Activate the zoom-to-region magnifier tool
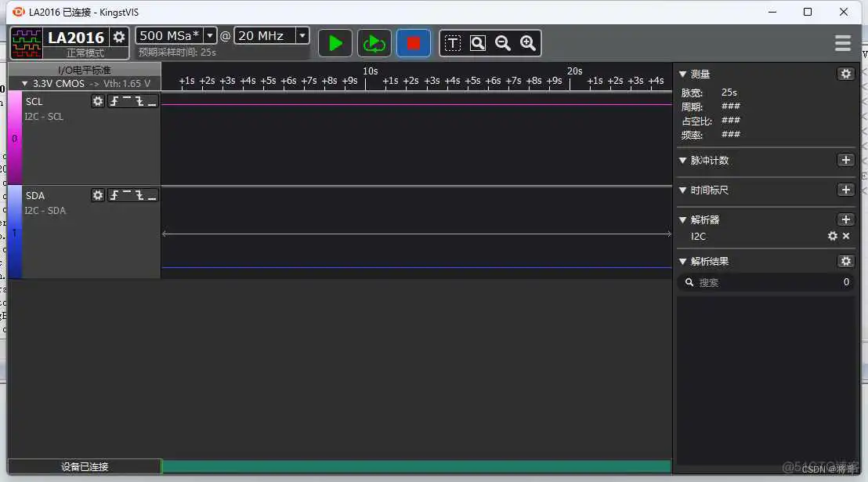The image size is (868, 482). coord(478,43)
